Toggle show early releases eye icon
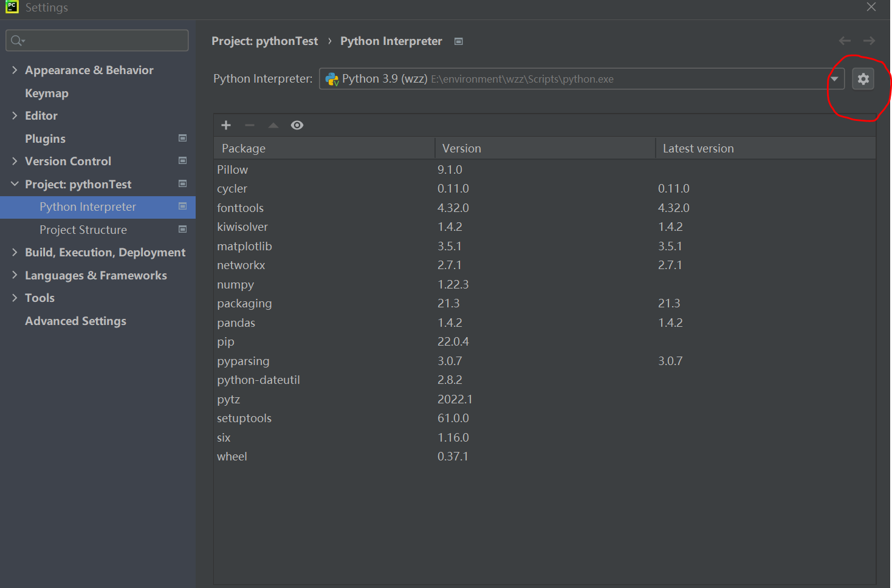This screenshot has width=892, height=588. click(x=297, y=125)
